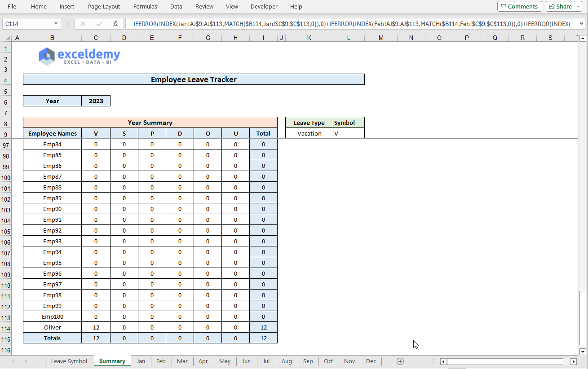
Task: Cancel the formula entry with the X icon
Action: click(x=83, y=24)
